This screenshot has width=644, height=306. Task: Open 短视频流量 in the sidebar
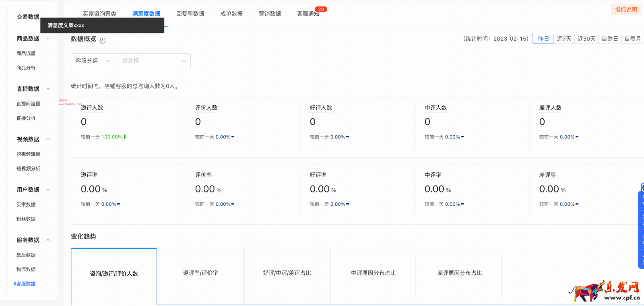28,154
